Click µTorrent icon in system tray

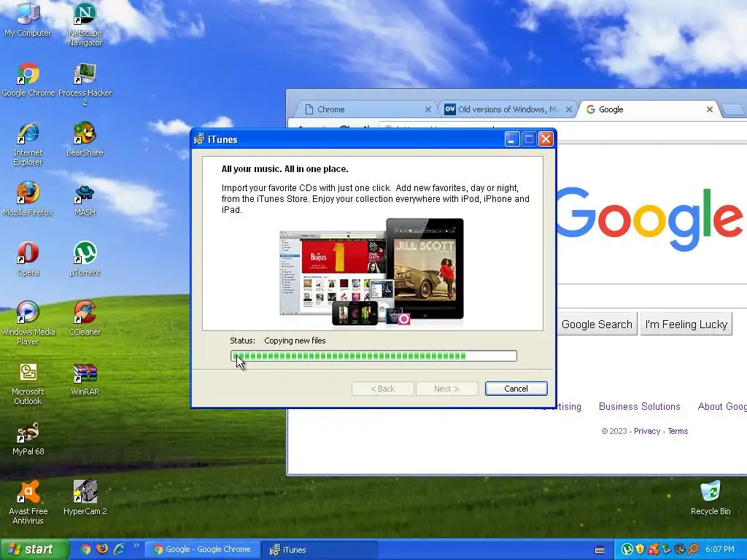[627, 550]
